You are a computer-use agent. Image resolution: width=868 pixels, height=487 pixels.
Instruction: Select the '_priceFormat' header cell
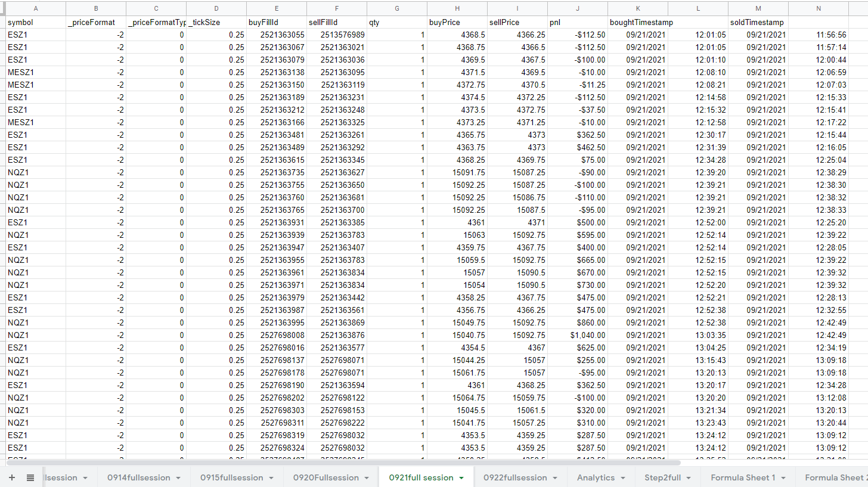96,22
